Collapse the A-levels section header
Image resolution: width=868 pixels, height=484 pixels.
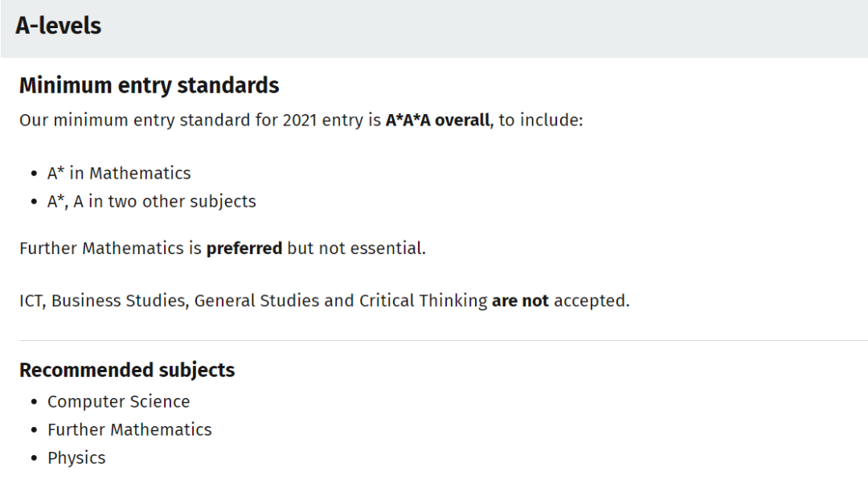click(x=59, y=26)
